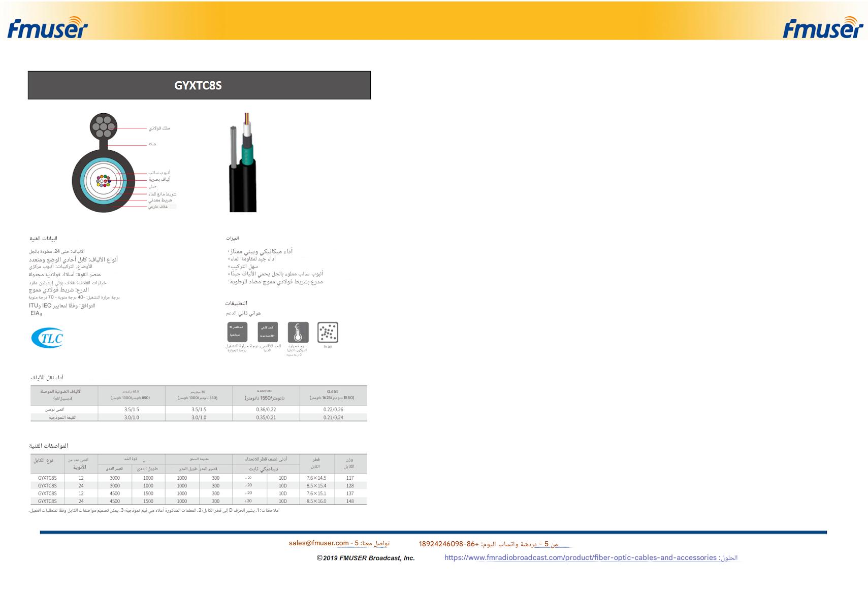
Task: Click the 'التطبيقات' section heading
Action: (x=236, y=303)
